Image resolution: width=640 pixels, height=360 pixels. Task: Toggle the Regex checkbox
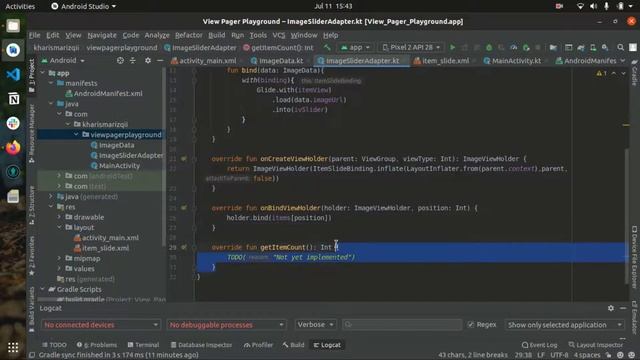click(x=471, y=324)
